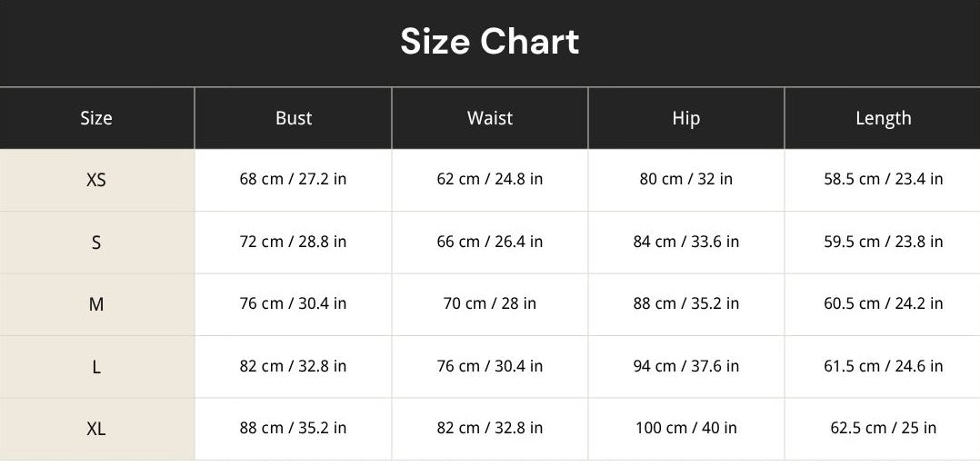Select the 70 cm / 28 in waist cell

click(489, 303)
